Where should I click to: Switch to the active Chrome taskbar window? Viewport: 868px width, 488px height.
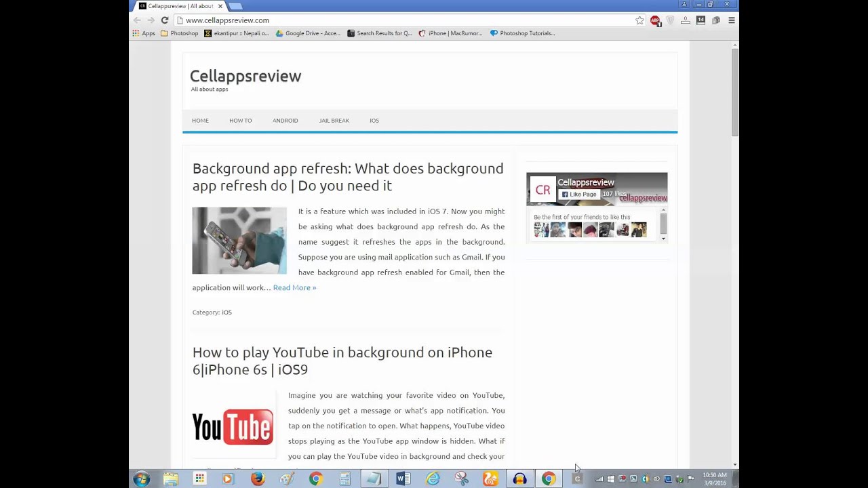[x=549, y=479]
